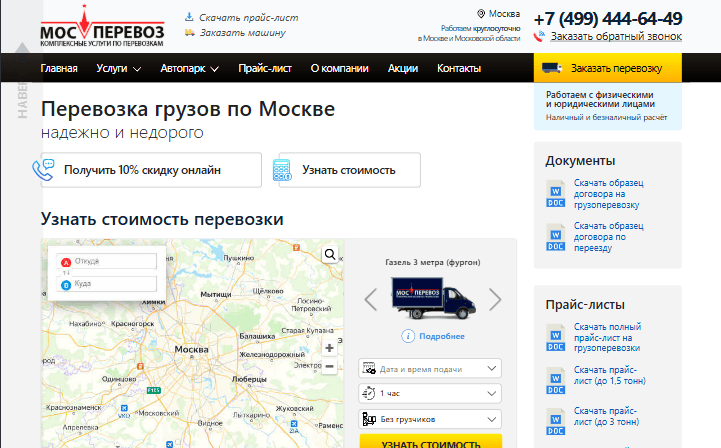Open the Услуги dropdown menu

[x=118, y=69]
